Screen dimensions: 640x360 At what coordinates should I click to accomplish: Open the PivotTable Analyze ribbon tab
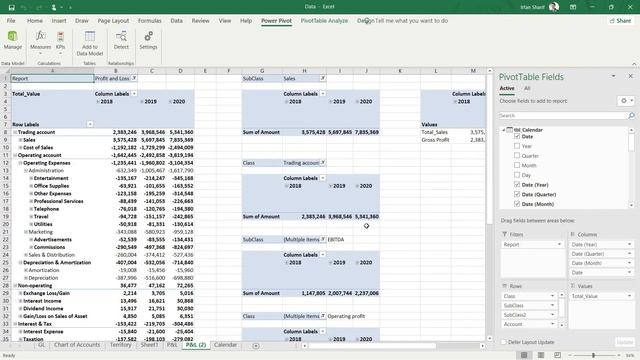pyautogui.click(x=324, y=20)
